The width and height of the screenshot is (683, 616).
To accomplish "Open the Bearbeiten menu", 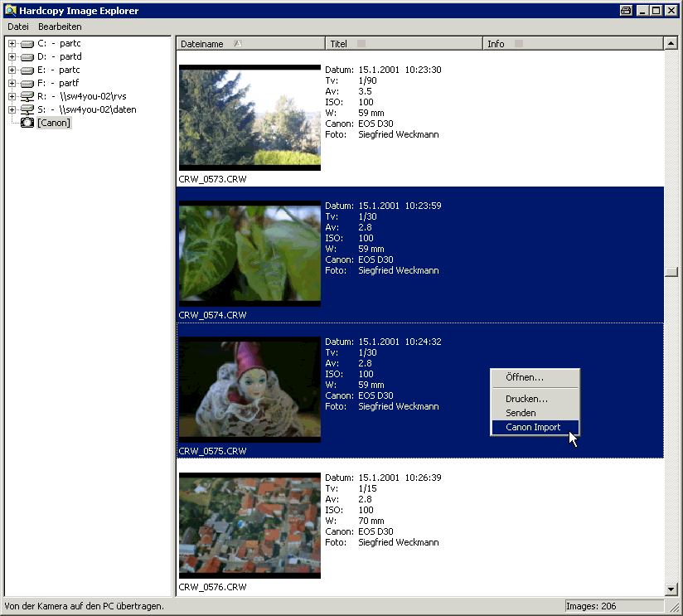I will click(x=60, y=27).
